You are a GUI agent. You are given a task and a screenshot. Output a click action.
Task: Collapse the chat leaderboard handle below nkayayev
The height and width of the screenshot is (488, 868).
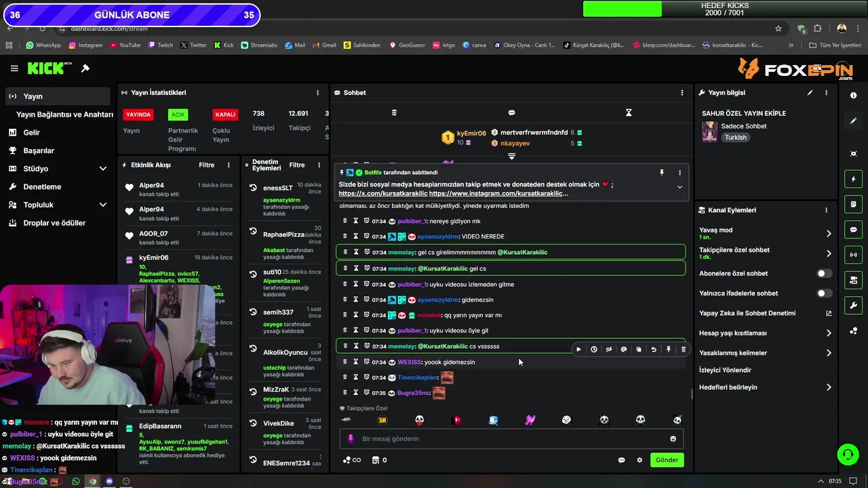click(x=511, y=157)
